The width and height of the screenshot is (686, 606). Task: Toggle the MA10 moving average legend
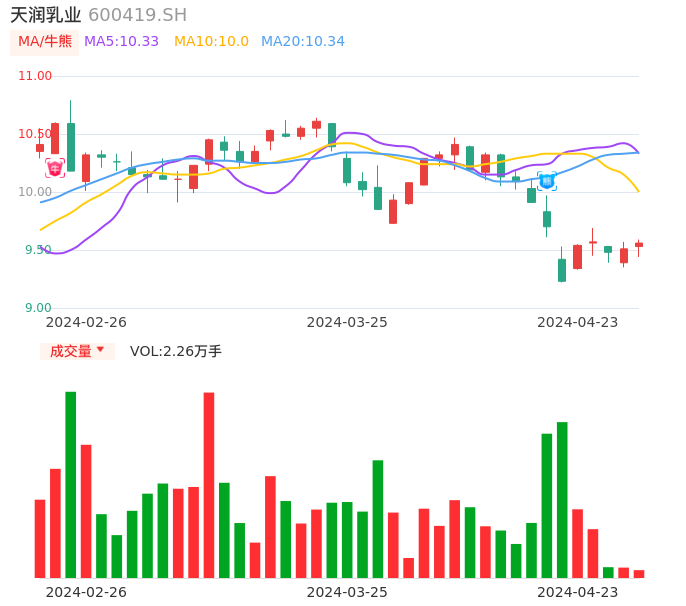211,42
